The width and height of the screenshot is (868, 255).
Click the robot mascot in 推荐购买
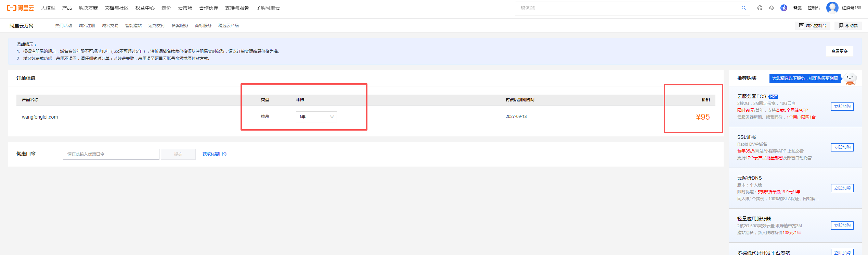[850, 78]
